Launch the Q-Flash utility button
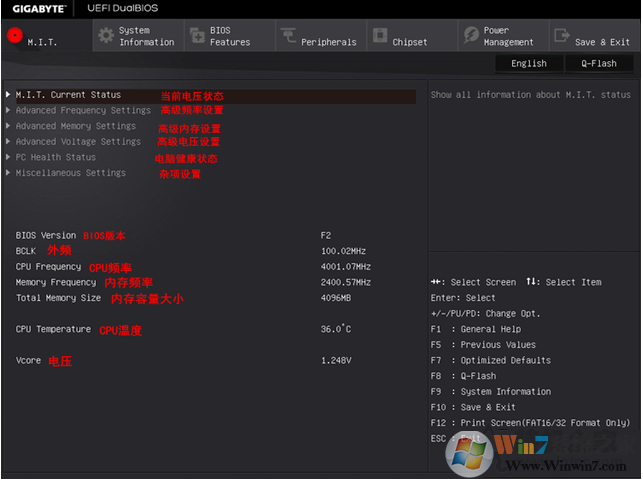Image resolution: width=643 pixels, height=480 pixels. (x=599, y=64)
